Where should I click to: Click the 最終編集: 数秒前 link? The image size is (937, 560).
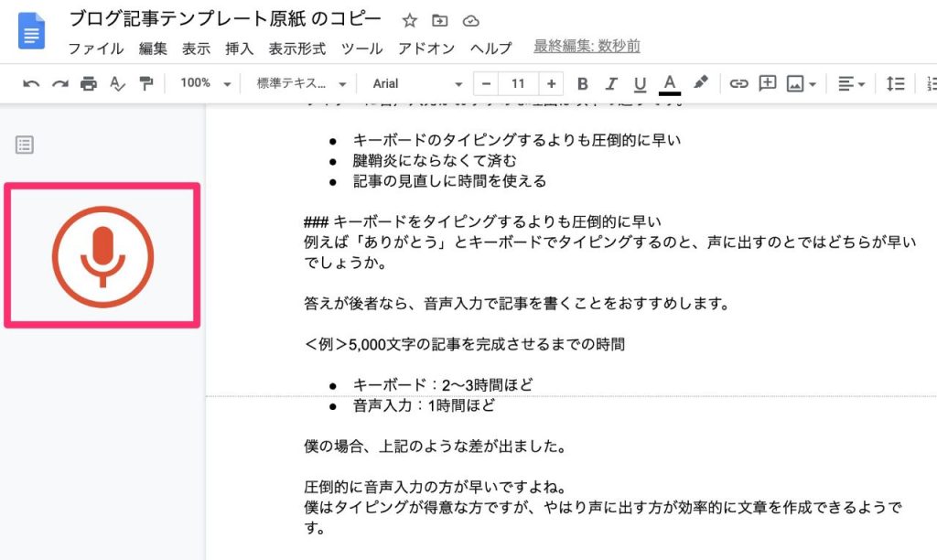point(587,48)
